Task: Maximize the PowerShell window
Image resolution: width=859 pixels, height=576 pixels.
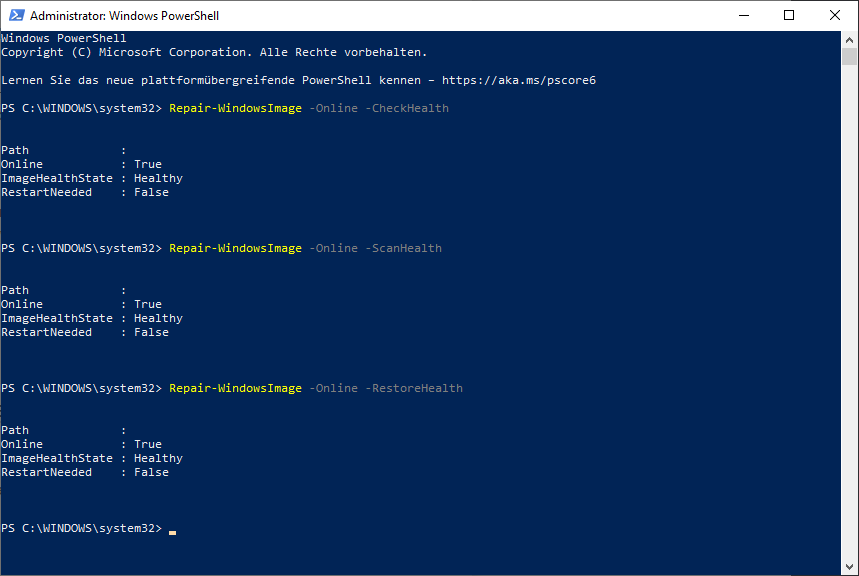Action: pos(789,15)
